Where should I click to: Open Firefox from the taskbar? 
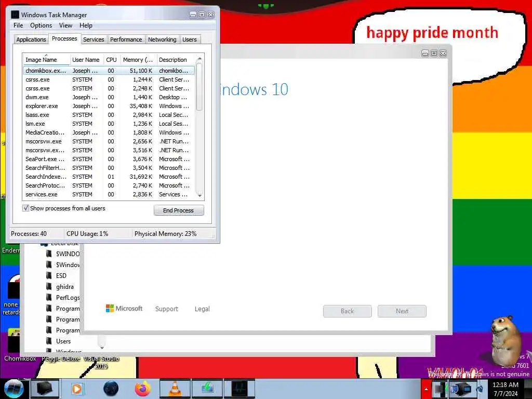tap(143, 389)
